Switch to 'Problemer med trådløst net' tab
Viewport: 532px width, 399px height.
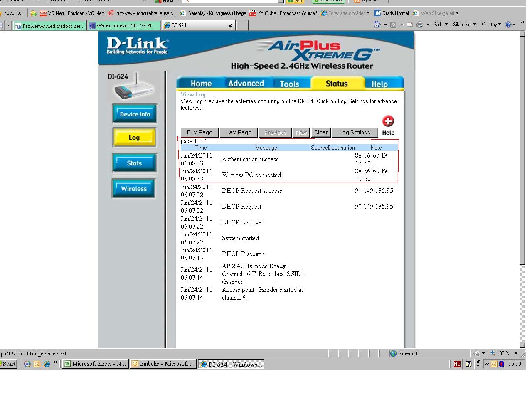tap(49, 26)
